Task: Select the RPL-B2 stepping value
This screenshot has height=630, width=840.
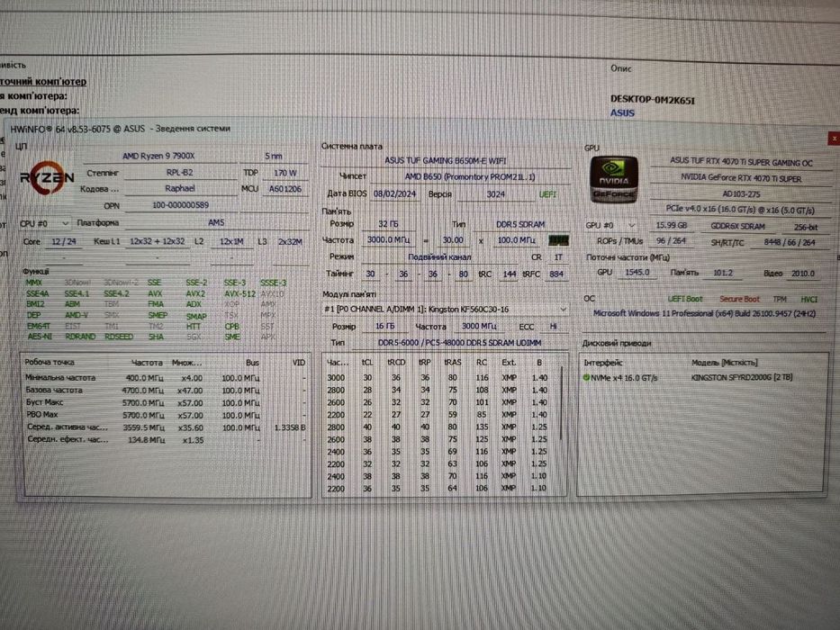Action: coord(179,173)
